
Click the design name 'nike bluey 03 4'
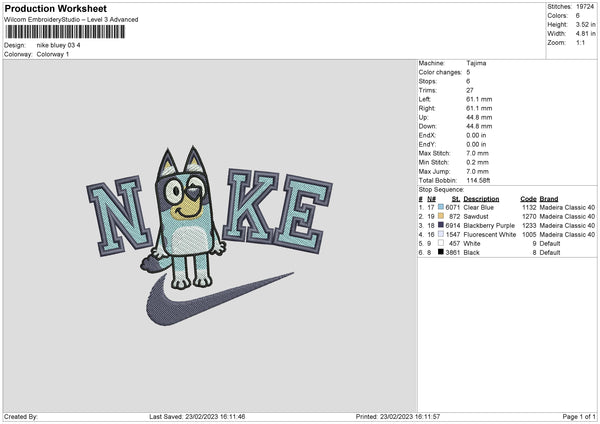tap(59, 45)
